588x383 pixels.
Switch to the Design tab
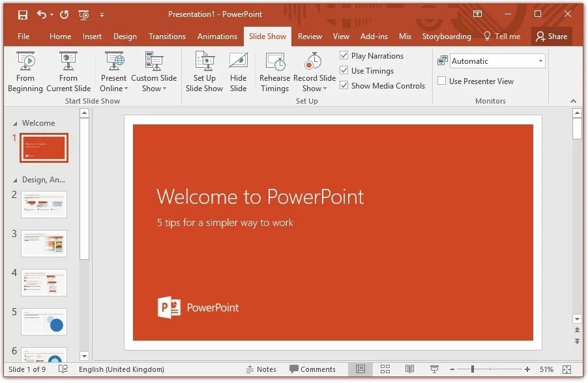pyautogui.click(x=125, y=36)
